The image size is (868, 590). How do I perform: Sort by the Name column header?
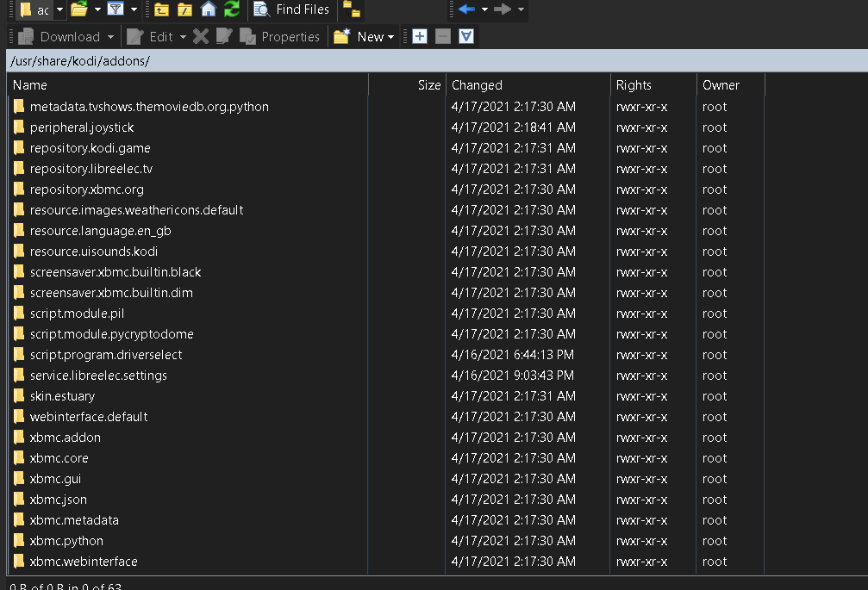coord(30,85)
